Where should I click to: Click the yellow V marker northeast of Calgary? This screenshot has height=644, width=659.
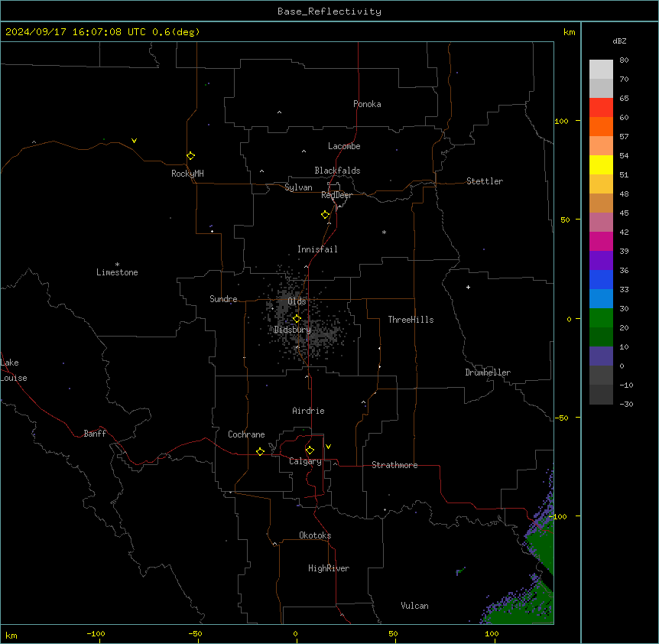328,447
